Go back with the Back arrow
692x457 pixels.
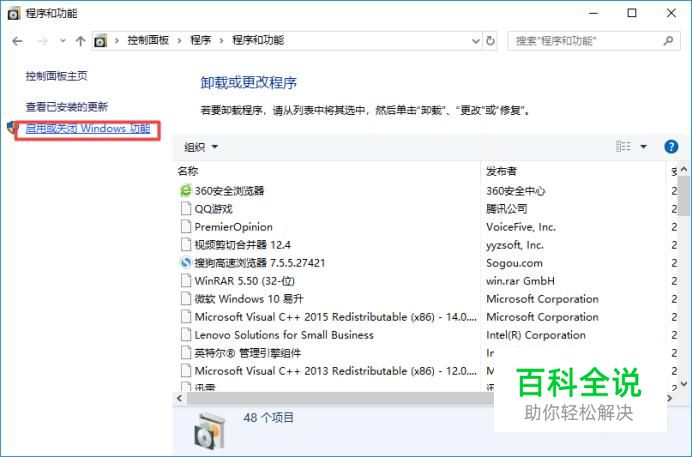pos(17,41)
